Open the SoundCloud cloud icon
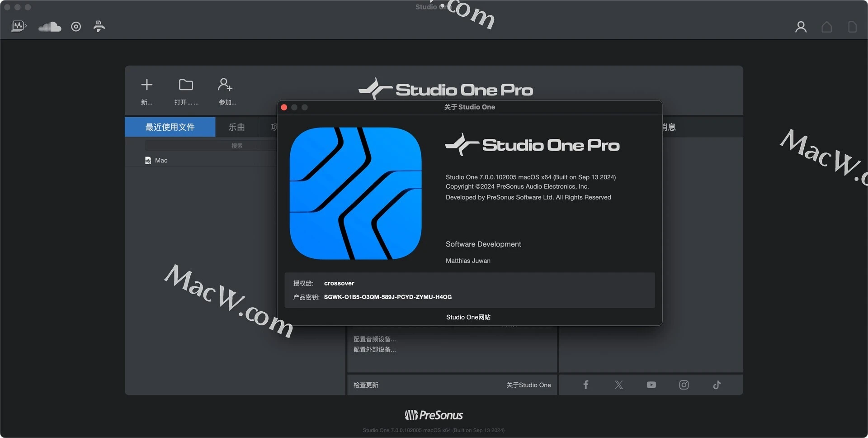 click(50, 27)
